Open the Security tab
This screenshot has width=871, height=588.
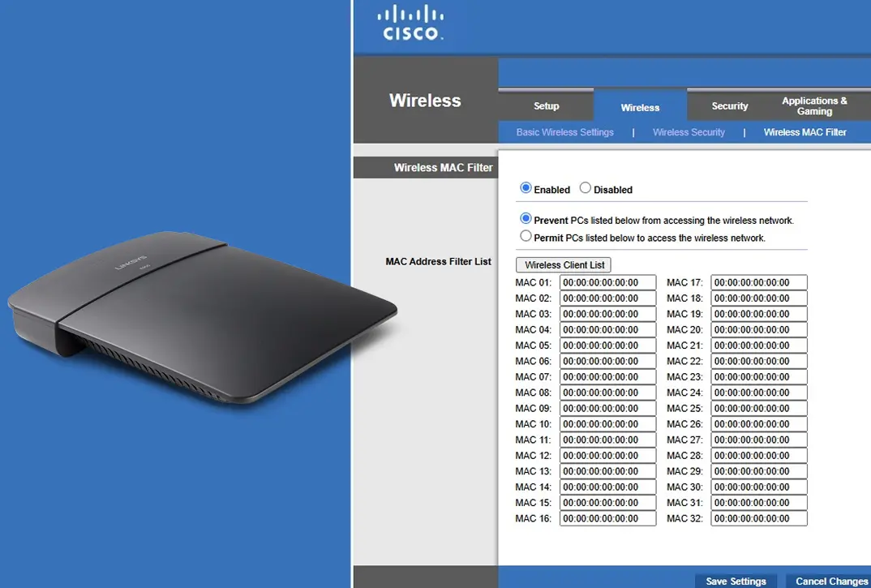click(729, 105)
